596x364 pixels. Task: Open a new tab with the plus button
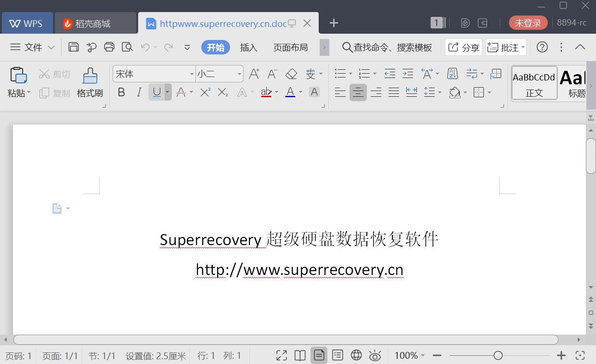click(334, 23)
